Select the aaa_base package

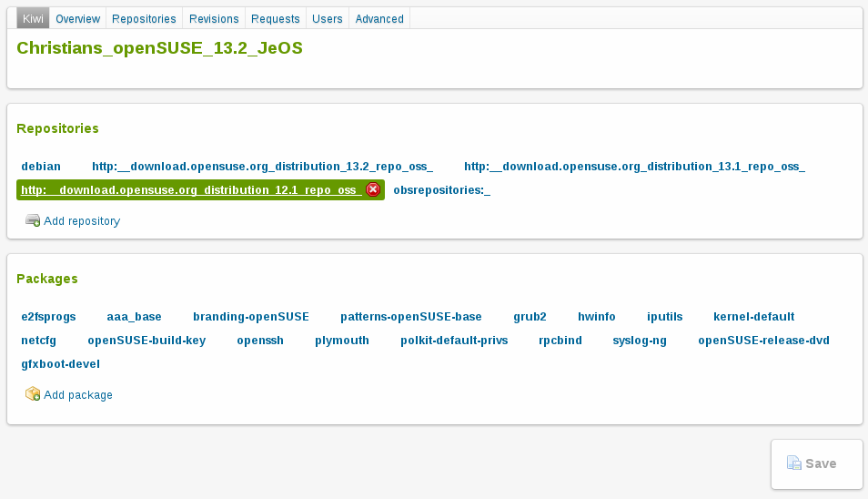(134, 317)
